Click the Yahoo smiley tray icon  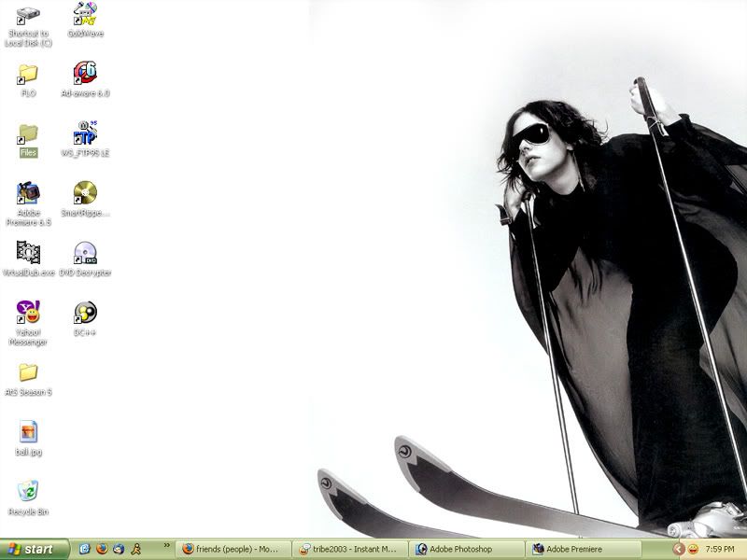[x=693, y=550]
